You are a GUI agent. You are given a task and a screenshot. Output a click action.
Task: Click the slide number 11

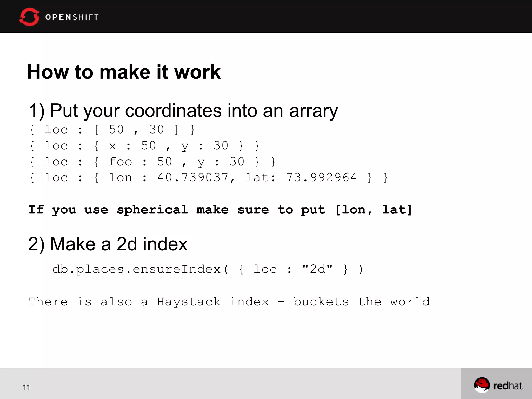click(x=26, y=387)
